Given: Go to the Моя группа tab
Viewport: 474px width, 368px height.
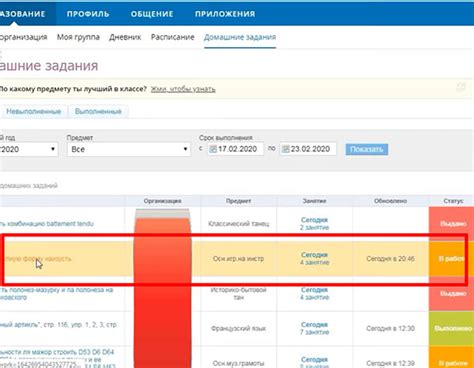Looking at the screenshot, I should tap(78, 37).
